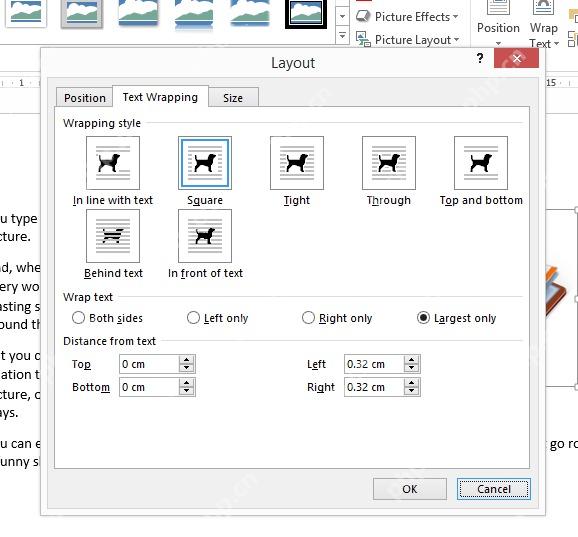Screen dimensions: 578x537
Task: Confirm the Layout dialog with OK
Action: 410,489
